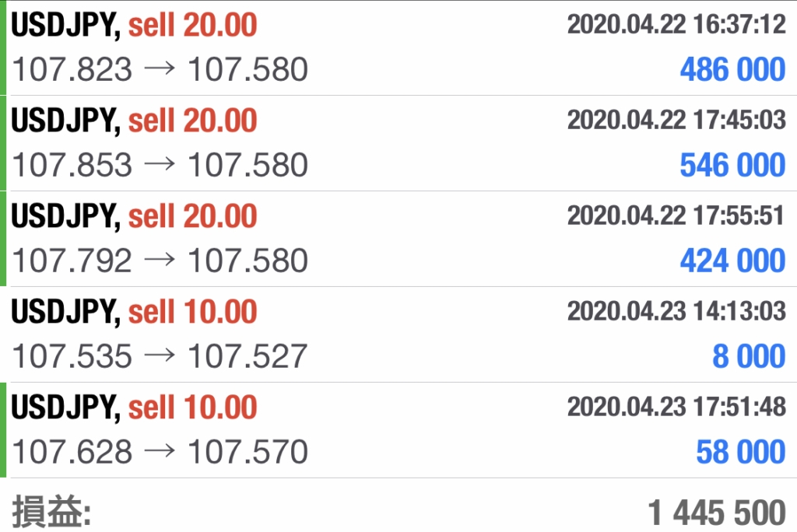Image resolution: width=797 pixels, height=532 pixels.
Task: Click the 546 000 profit value
Action: point(732,165)
